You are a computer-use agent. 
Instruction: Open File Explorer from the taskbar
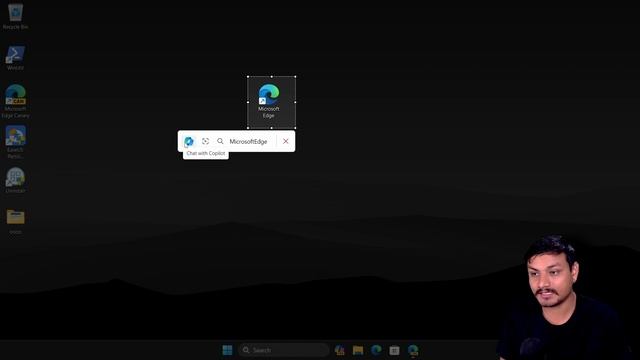point(358,350)
